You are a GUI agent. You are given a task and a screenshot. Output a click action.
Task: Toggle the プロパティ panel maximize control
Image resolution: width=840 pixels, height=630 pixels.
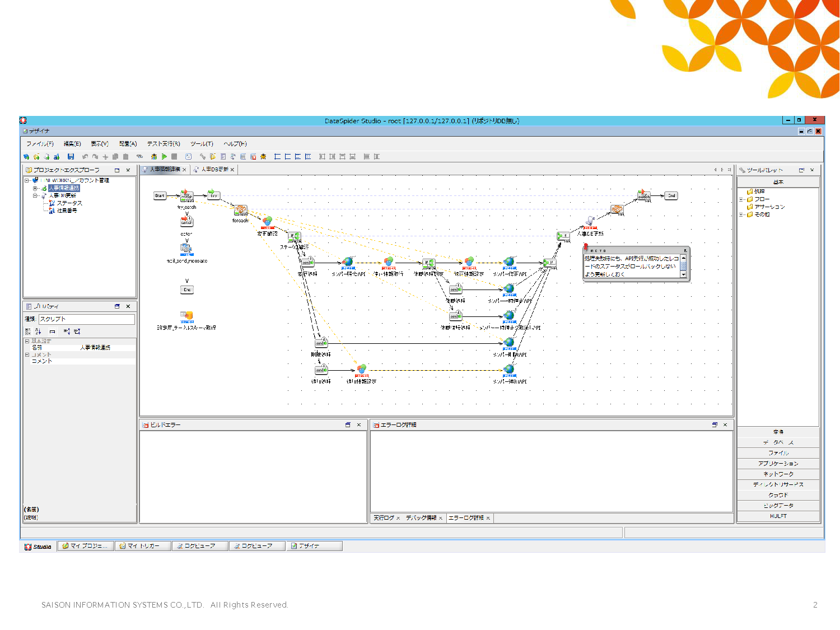(116, 306)
